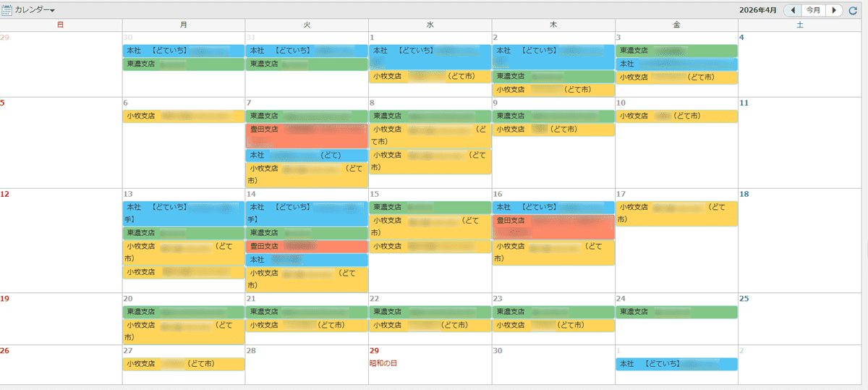The height and width of the screenshot is (390, 868).
Task: Click date number 18 on Saturday
Action: click(744, 194)
